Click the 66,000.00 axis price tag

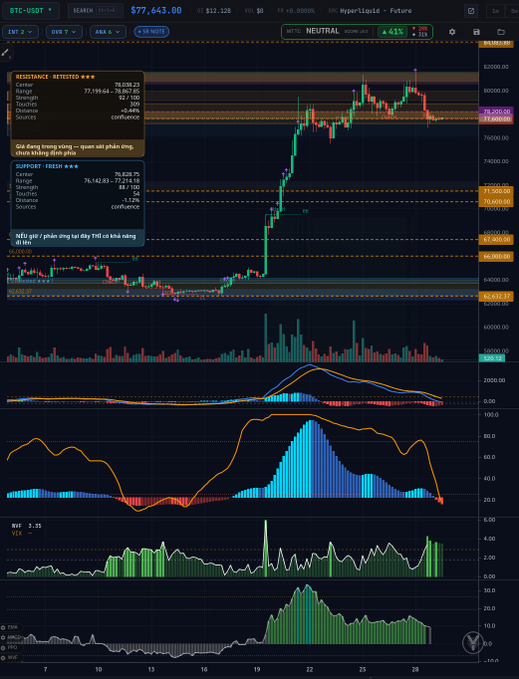(x=496, y=256)
